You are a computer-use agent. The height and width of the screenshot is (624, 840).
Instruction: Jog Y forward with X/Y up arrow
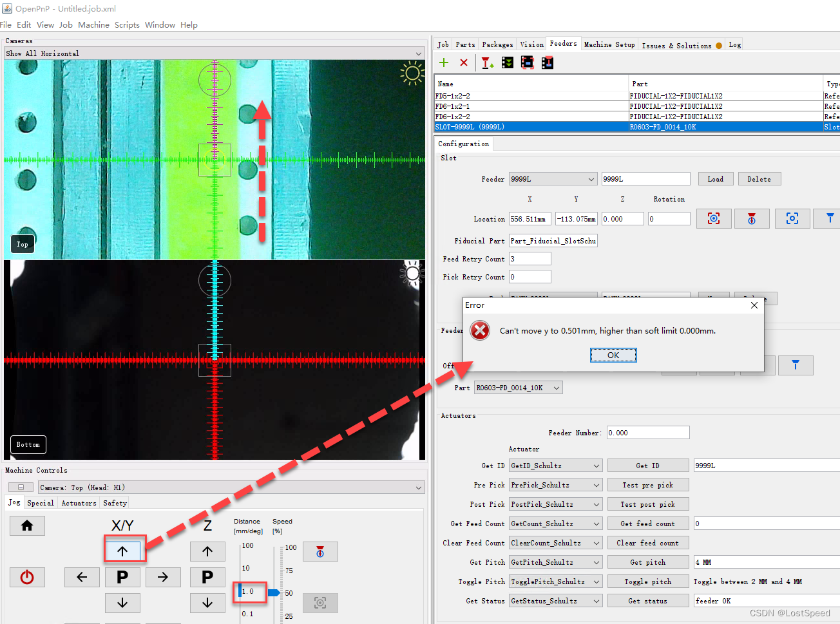pyautogui.click(x=122, y=551)
